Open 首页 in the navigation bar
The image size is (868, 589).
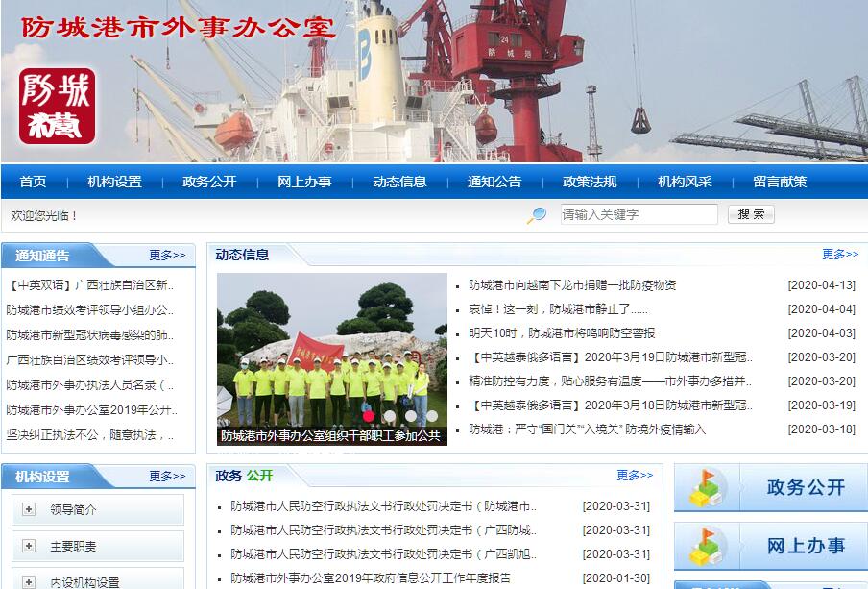pos(33,182)
